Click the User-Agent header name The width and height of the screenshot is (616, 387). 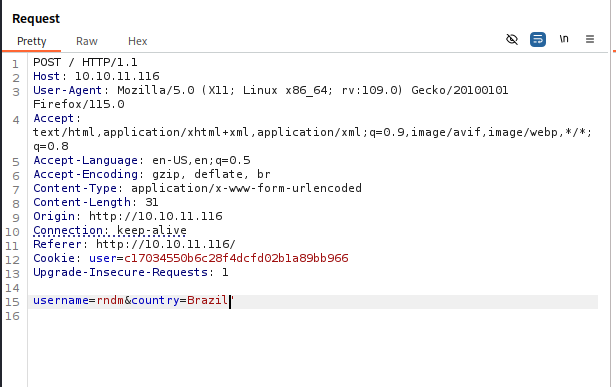pos(67,90)
